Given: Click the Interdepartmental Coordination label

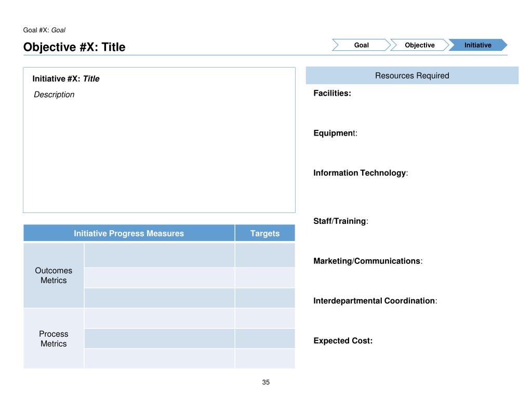Looking at the screenshot, I should tap(375, 301).
